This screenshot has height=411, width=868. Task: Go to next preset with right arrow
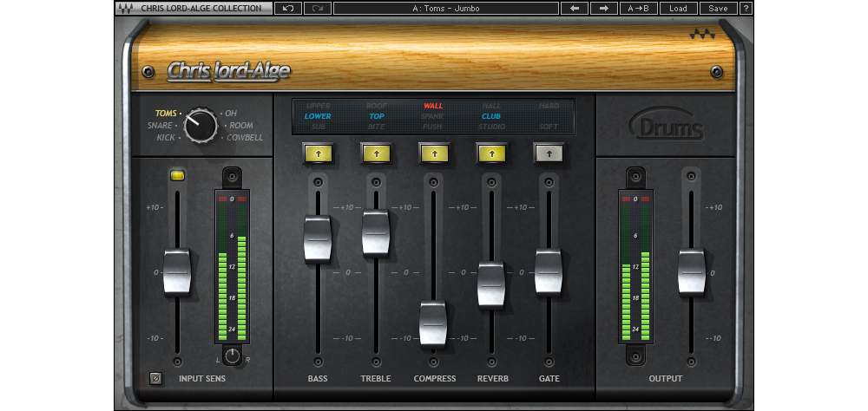tap(604, 9)
